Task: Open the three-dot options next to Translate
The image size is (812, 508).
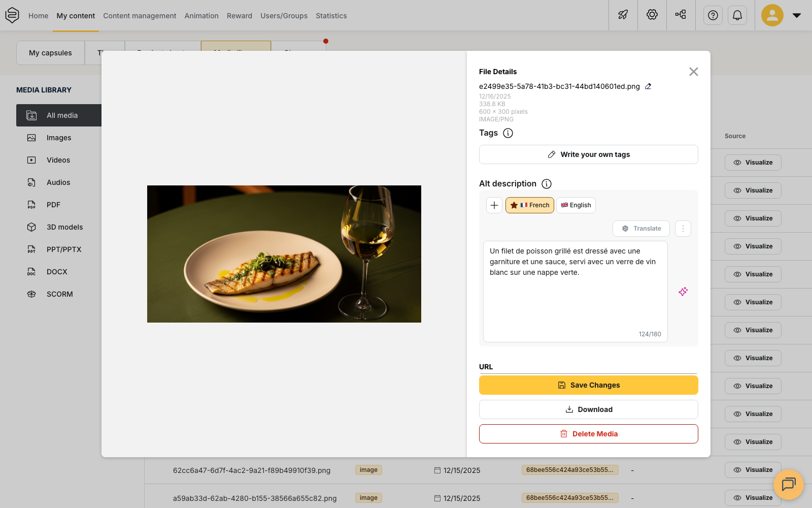Action: 683,229
